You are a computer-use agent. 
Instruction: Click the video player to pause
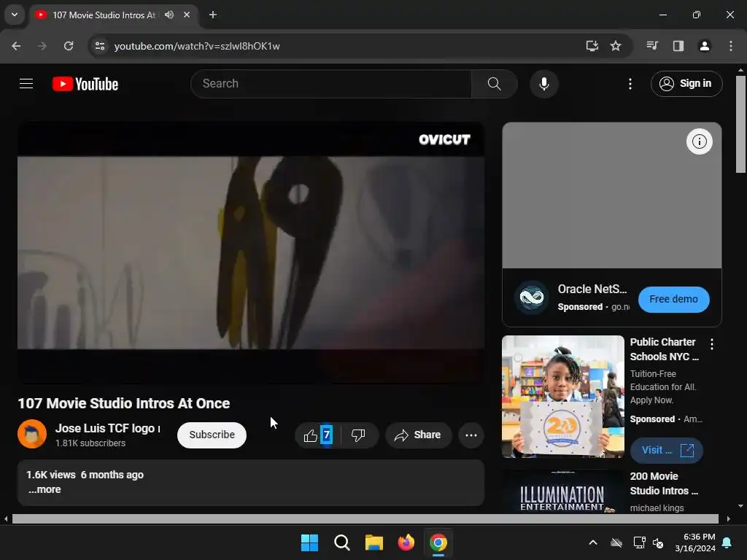point(251,252)
